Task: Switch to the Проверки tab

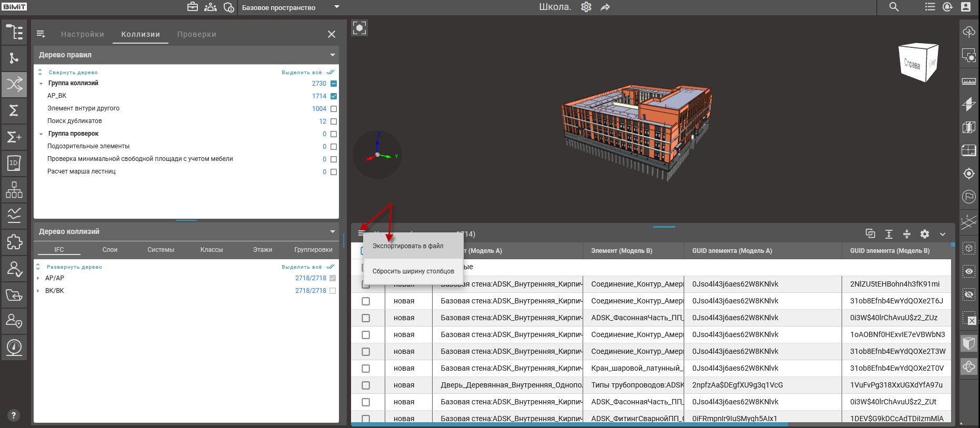Action: click(196, 34)
